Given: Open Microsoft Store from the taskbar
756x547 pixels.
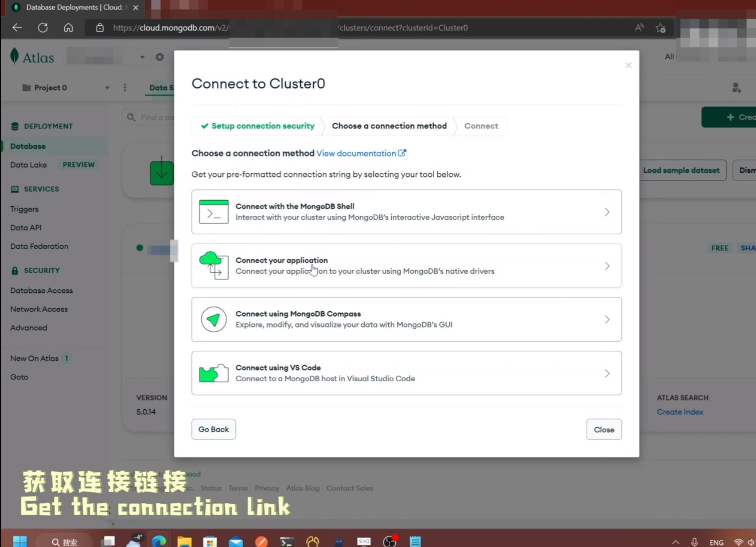Looking at the screenshot, I should click(210, 541).
